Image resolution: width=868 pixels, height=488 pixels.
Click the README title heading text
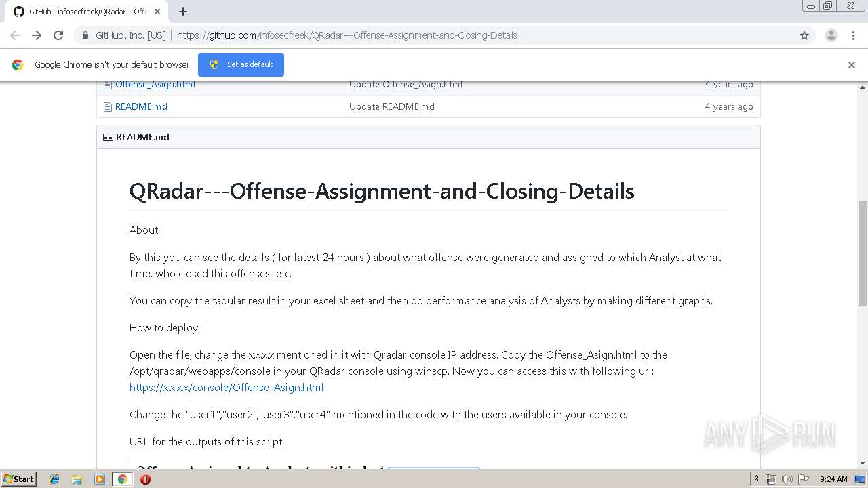(382, 191)
